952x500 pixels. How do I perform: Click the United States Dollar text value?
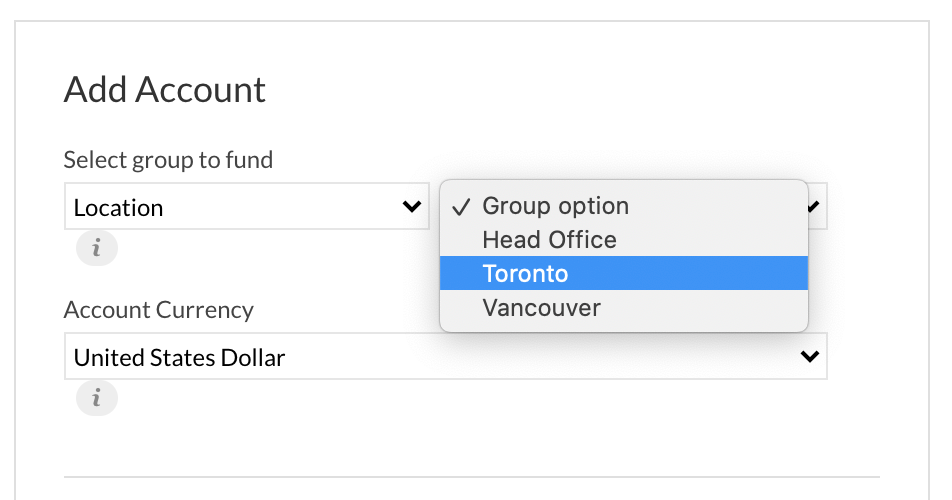[x=179, y=357]
